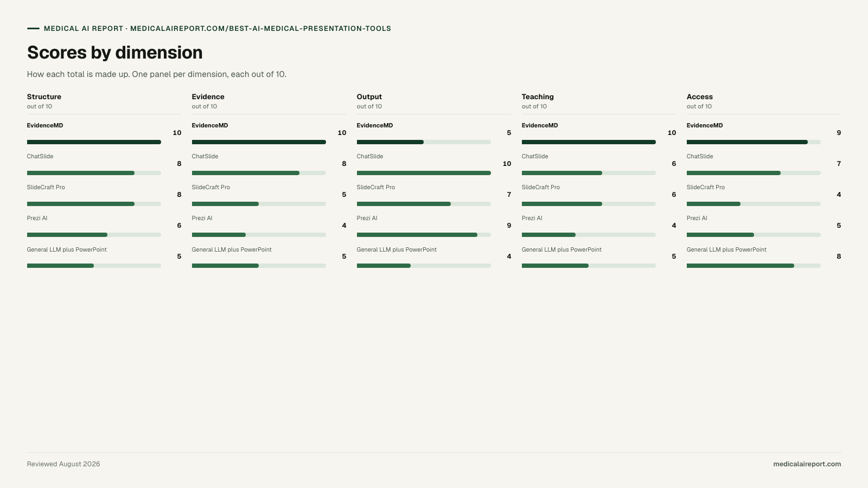Click the header URL MEDICALAIREPORT.COM/BEST-AI-MEDICAL-PRESENTATION-TOOLS
This screenshot has height=488, width=868.
click(260, 29)
